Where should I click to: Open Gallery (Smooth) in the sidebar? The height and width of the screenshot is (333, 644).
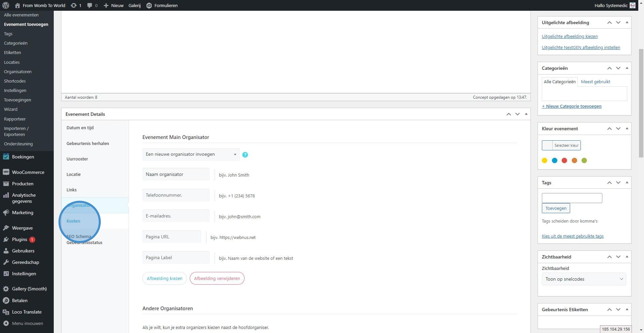(x=29, y=289)
